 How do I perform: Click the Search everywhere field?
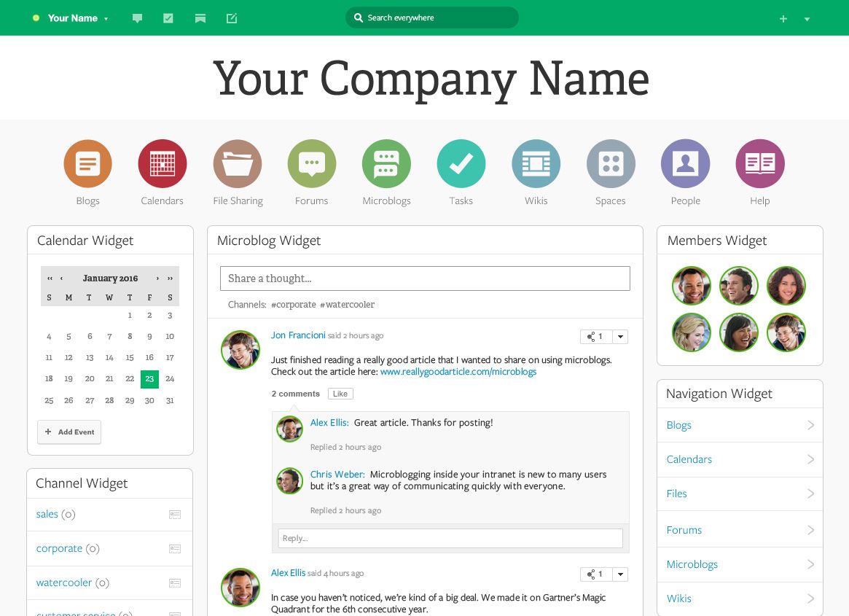(x=431, y=17)
